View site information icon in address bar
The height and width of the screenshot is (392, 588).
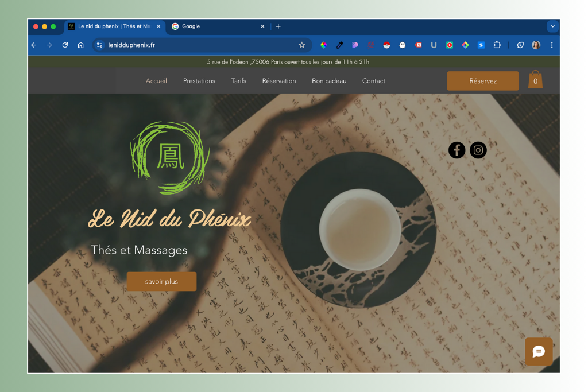99,45
